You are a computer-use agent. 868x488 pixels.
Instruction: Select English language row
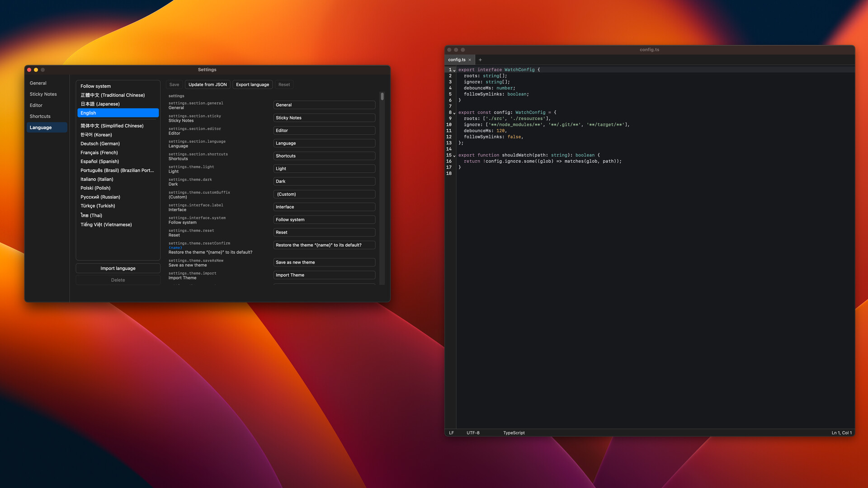click(x=118, y=113)
